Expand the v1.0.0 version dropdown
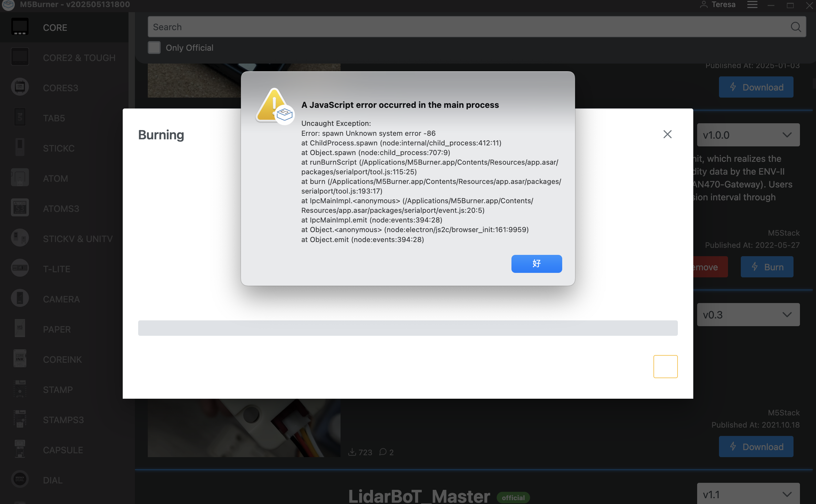This screenshot has height=504, width=816. pos(748,135)
